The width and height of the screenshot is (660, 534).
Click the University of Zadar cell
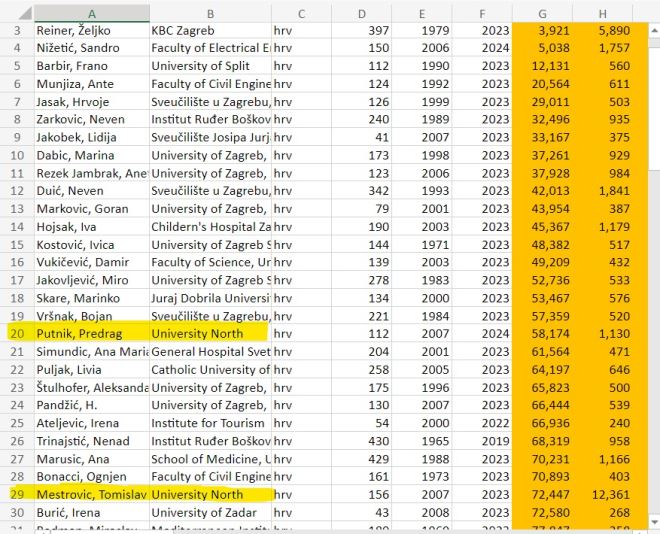click(x=210, y=513)
